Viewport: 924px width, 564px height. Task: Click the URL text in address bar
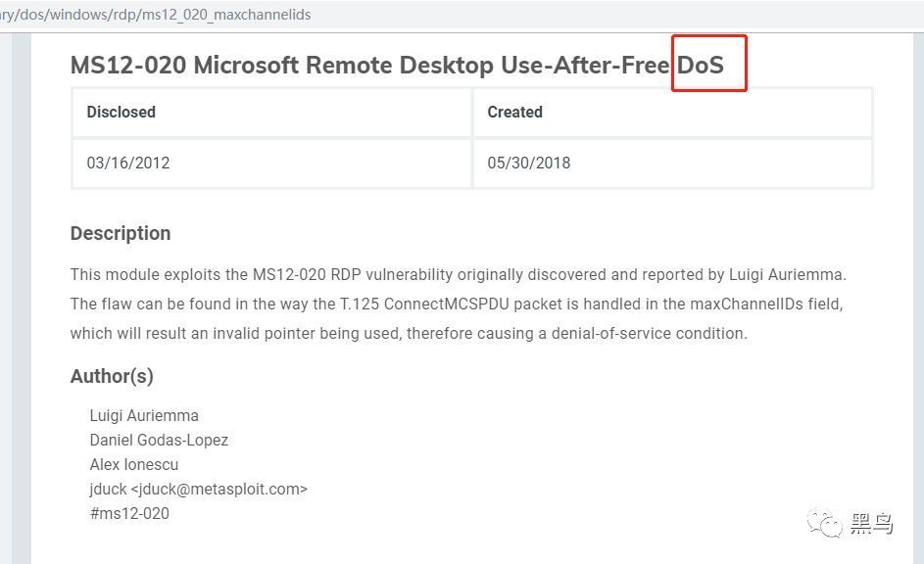click(156, 15)
